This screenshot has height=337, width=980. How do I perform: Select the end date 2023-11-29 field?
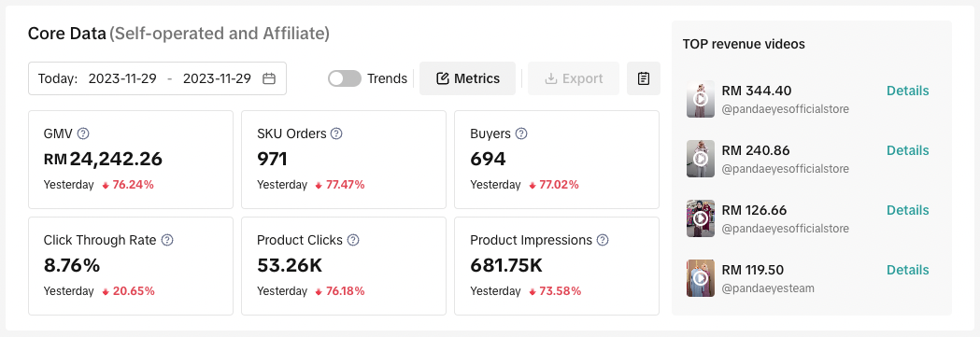pos(217,78)
